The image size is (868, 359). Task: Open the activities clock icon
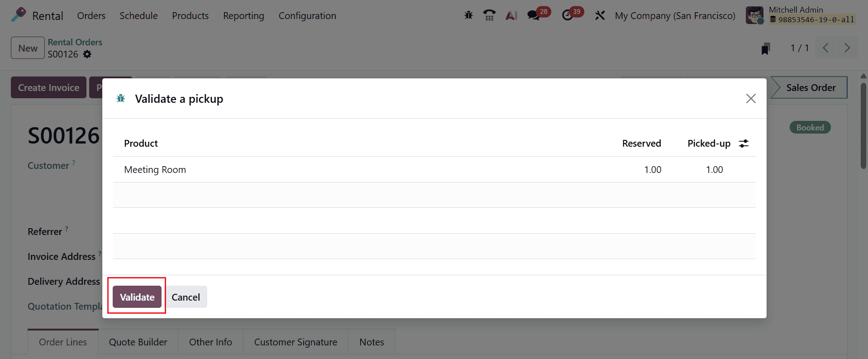pyautogui.click(x=567, y=15)
